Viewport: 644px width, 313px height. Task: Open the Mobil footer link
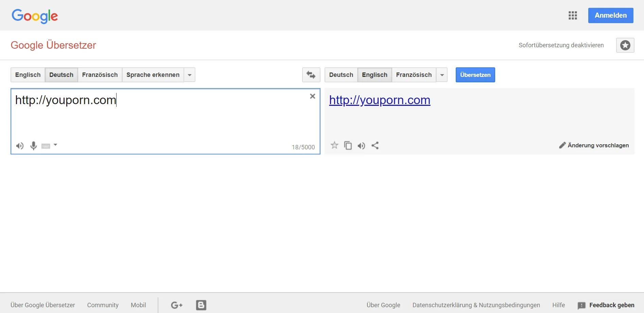click(x=138, y=305)
